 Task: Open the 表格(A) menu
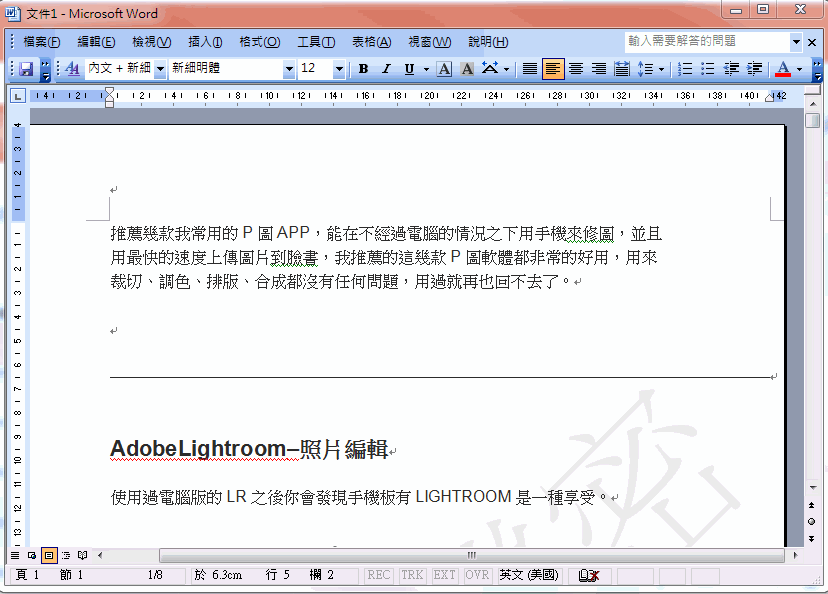[x=372, y=42]
